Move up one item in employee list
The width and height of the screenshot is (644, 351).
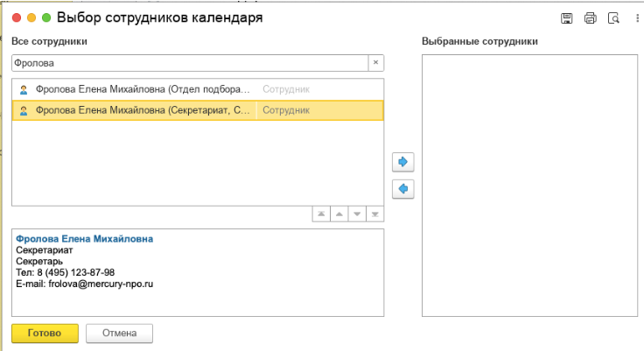coord(339,214)
